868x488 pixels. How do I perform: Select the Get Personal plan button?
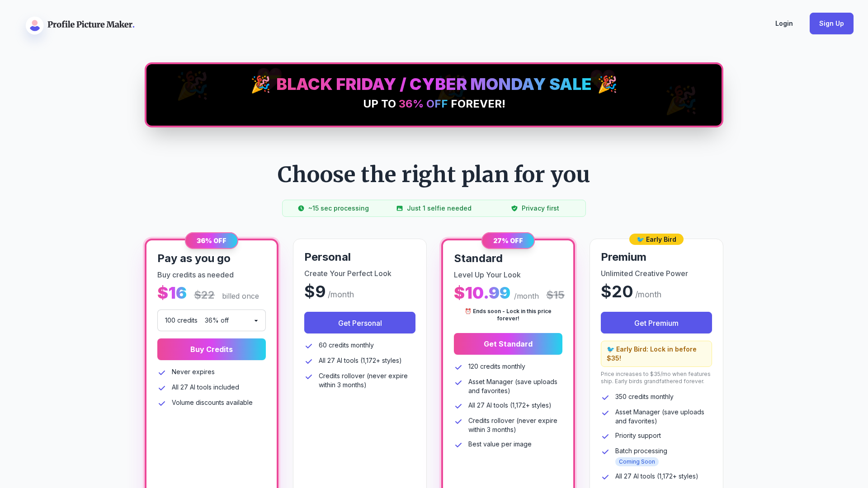tap(360, 323)
